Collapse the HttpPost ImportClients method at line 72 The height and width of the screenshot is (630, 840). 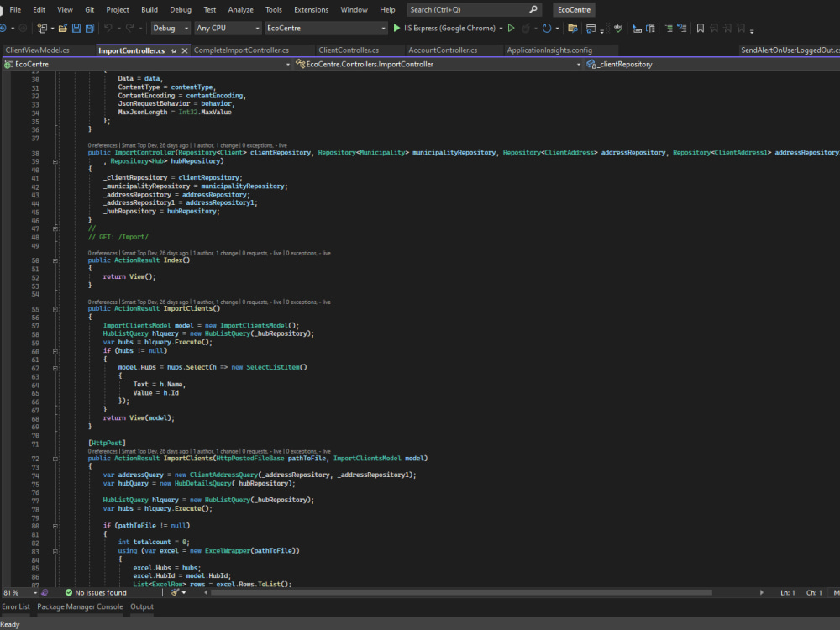[x=55, y=459]
